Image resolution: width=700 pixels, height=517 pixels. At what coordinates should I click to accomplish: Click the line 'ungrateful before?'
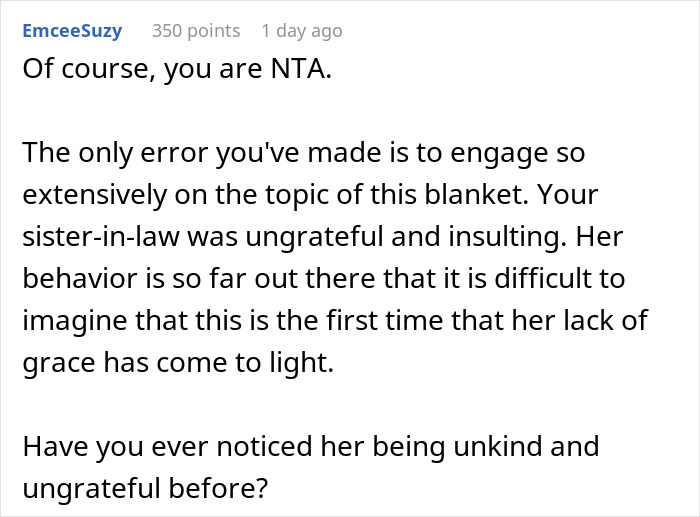coord(145,488)
